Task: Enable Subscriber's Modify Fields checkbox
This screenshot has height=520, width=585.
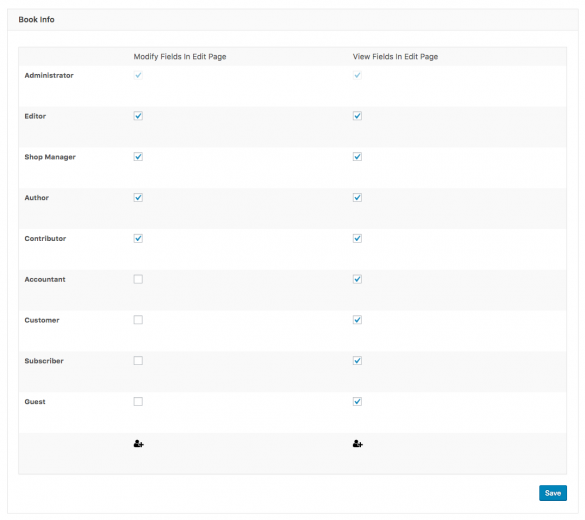Action: (x=138, y=360)
